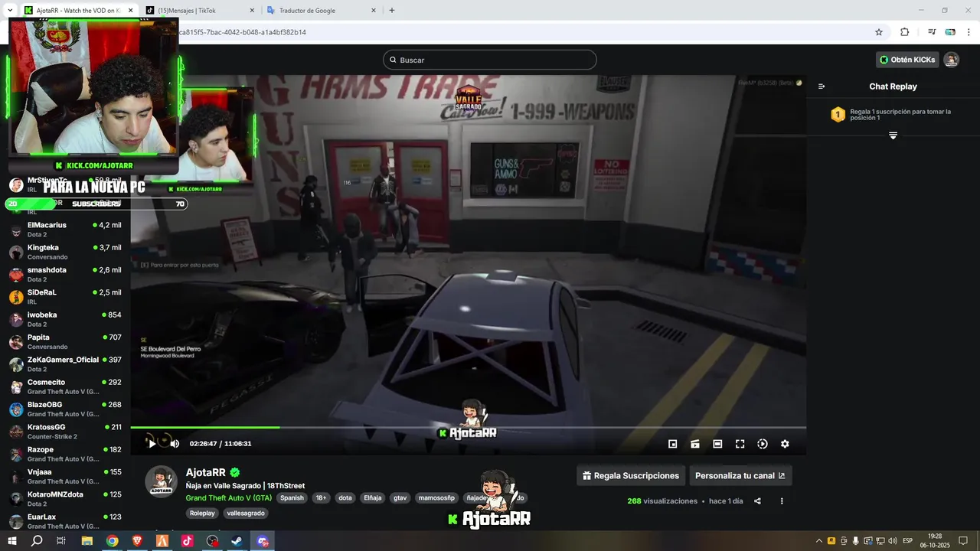Open the Chrome tab search dropdown
This screenshot has height=551, width=980.
pos(9,11)
